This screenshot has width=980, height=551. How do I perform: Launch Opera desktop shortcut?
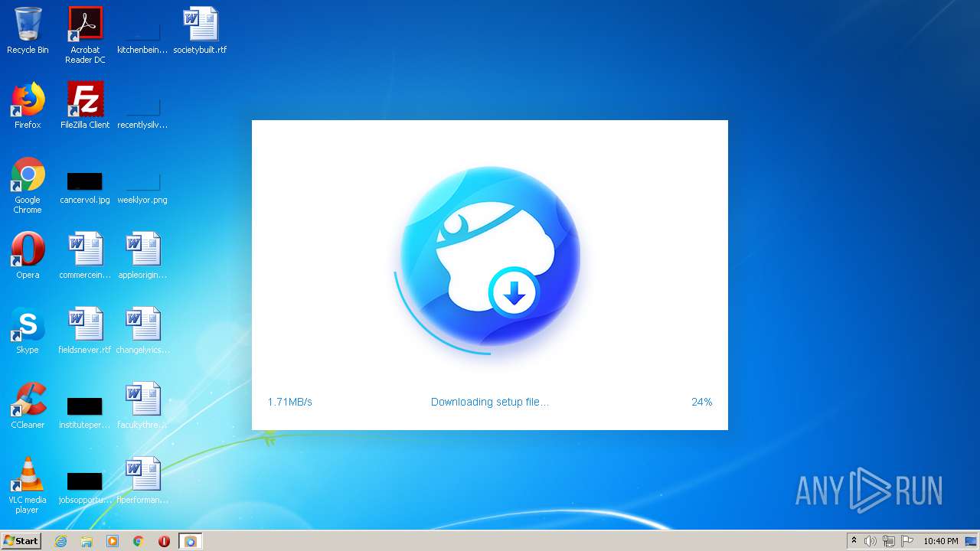[28, 256]
